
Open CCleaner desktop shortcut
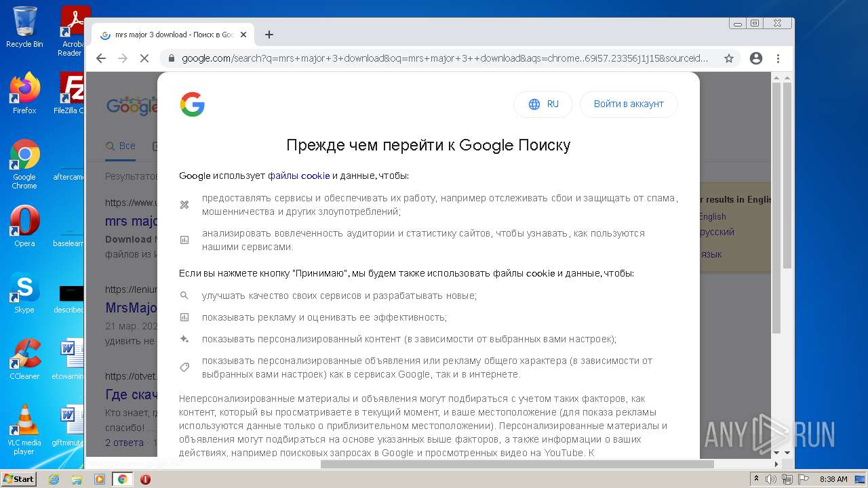click(x=24, y=359)
